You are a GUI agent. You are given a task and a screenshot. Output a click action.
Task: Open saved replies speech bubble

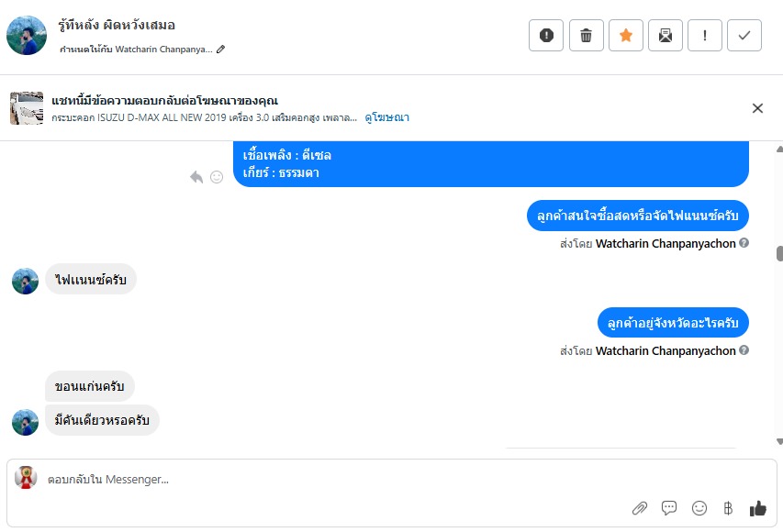pos(669,508)
